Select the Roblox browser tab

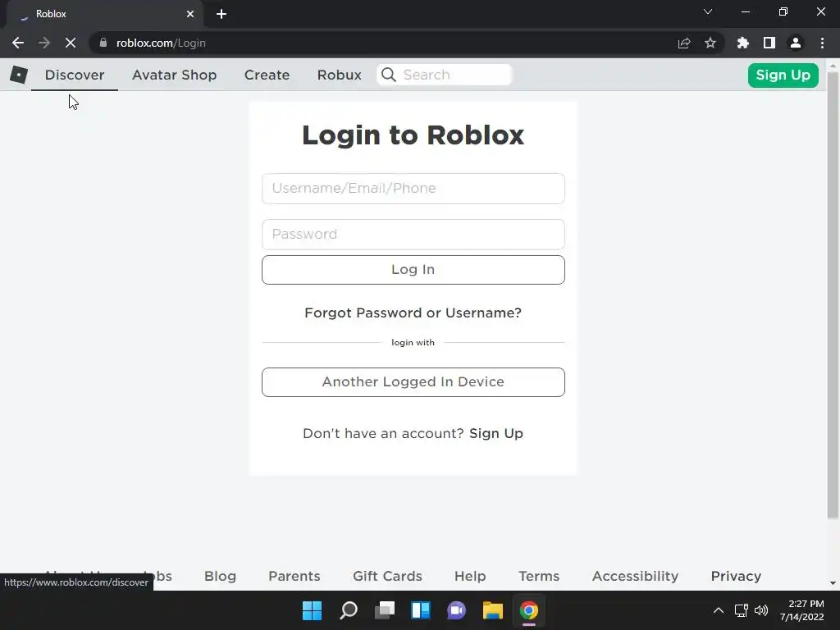[x=104, y=14]
